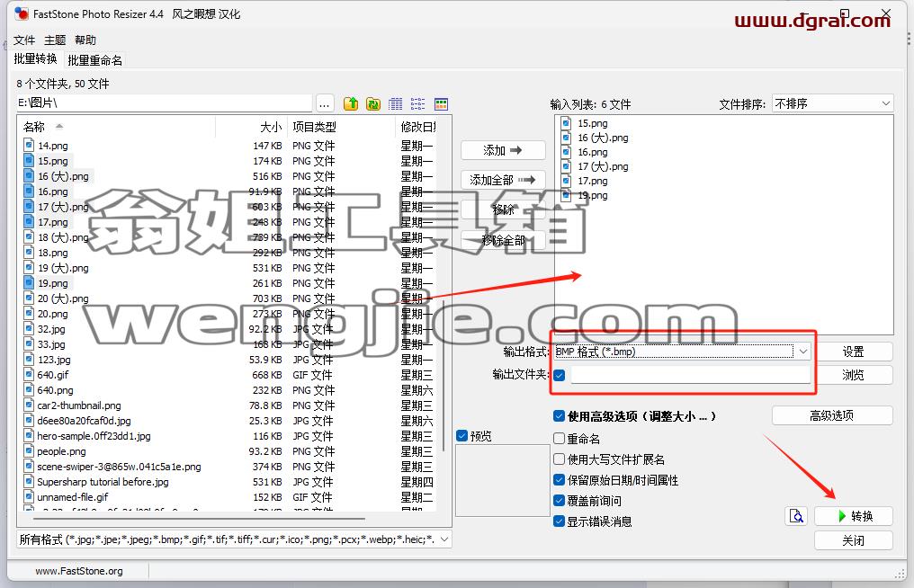The image size is (914, 588).
Task: Start conversion with 转换 button
Action: [x=854, y=516]
